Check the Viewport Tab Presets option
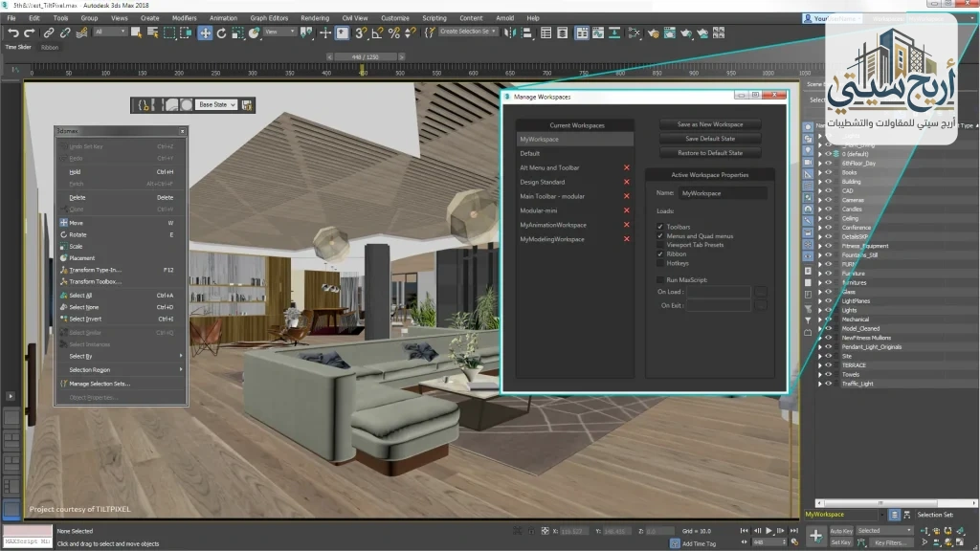Screen dimensions: 980x551 [660, 245]
